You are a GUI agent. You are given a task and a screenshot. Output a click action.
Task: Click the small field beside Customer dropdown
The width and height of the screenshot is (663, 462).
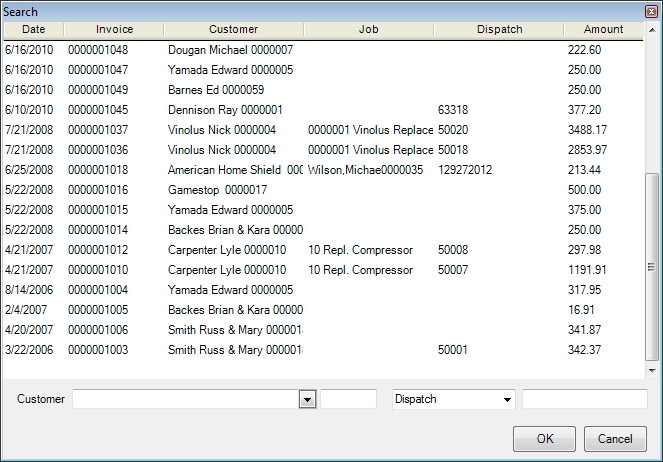[348, 399]
